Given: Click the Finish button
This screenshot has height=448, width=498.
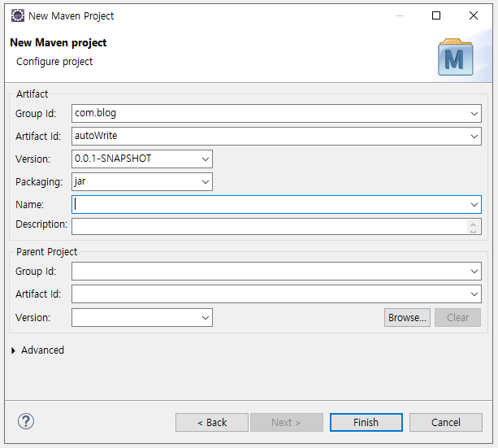Looking at the screenshot, I should 366,423.
